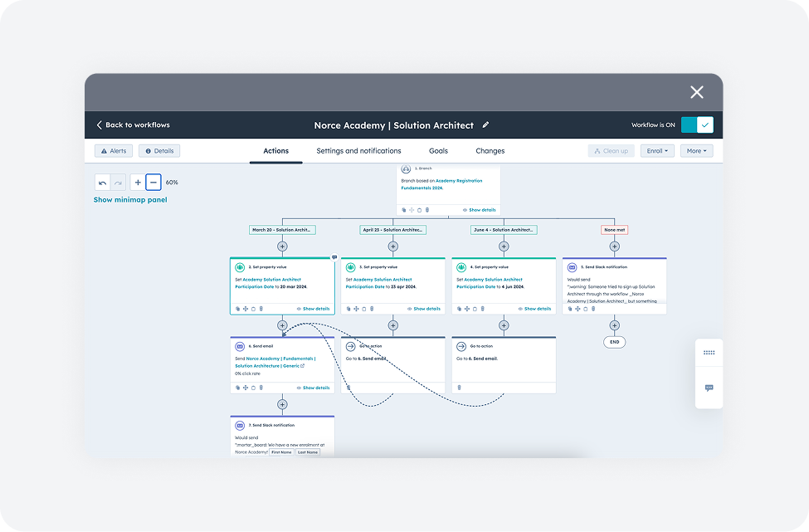This screenshot has height=532, width=809.
Task: Show details of the 1. Branch card
Action: 480,210
